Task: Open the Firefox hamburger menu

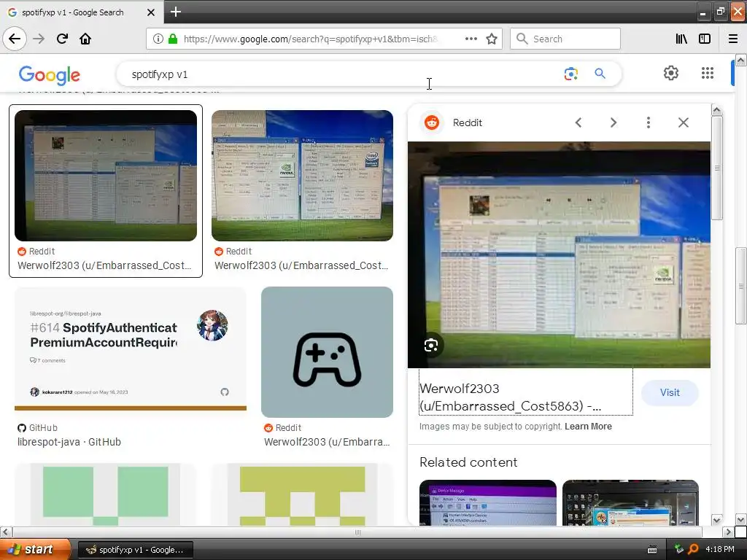Action: tap(733, 39)
